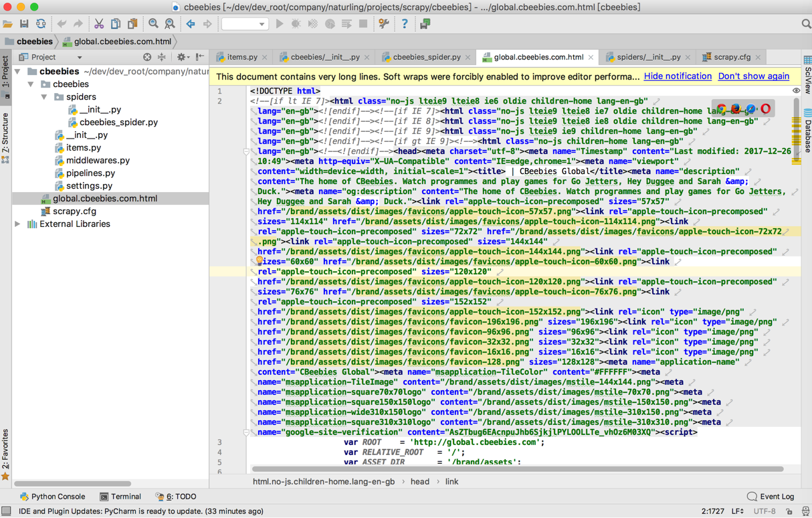Open Find using the magnifier icon
Viewport: 812px width, 518px height.
click(154, 24)
